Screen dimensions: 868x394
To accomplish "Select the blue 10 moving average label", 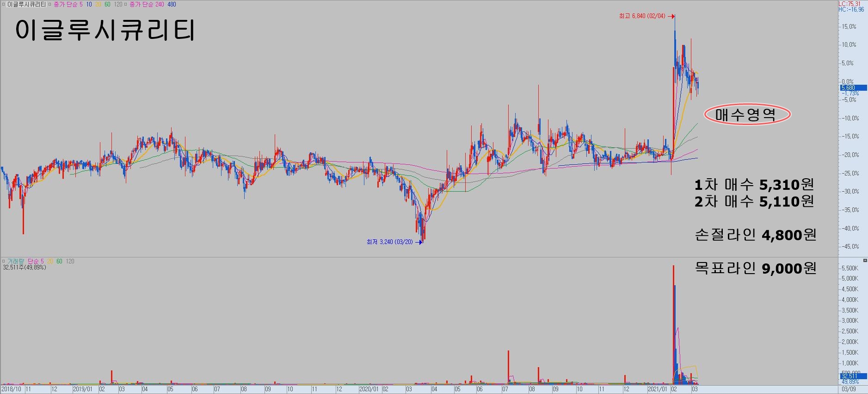I will 89,4.
